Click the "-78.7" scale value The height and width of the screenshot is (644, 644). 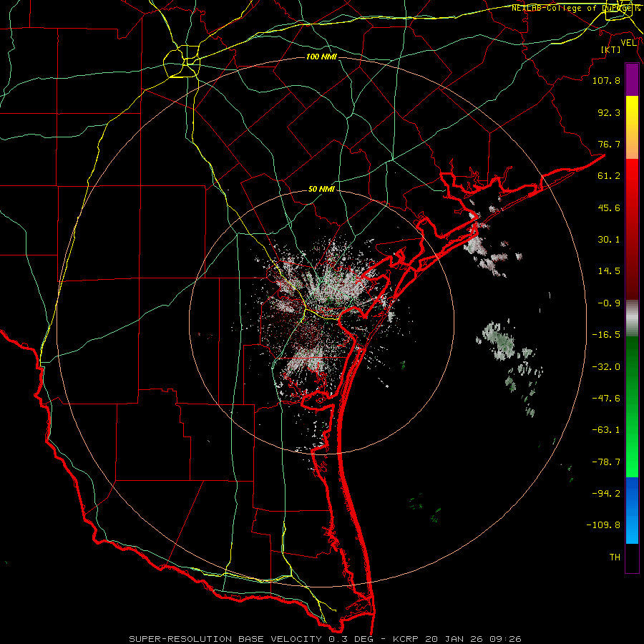click(606, 462)
